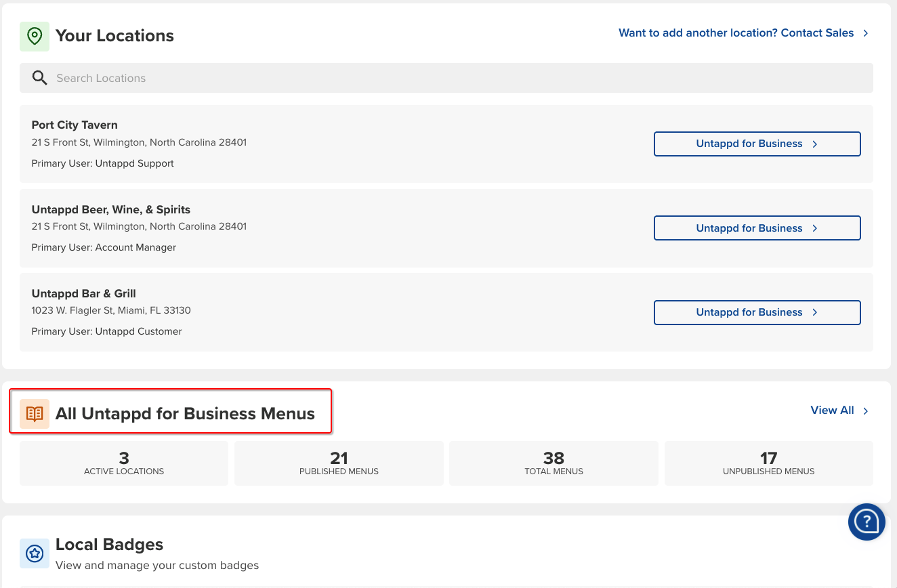Open Untappd for Business for Untappd Bar & Grill
Viewport: 897px width, 588px height.
(757, 312)
